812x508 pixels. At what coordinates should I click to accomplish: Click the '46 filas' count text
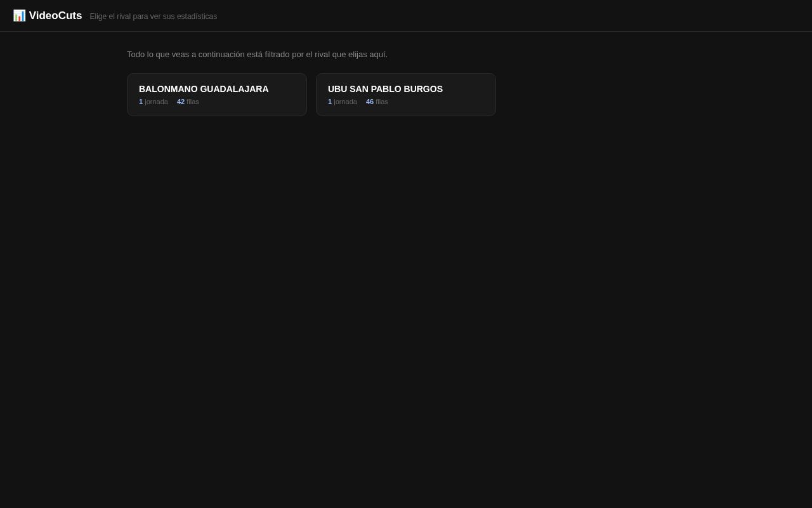[x=377, y=102]
